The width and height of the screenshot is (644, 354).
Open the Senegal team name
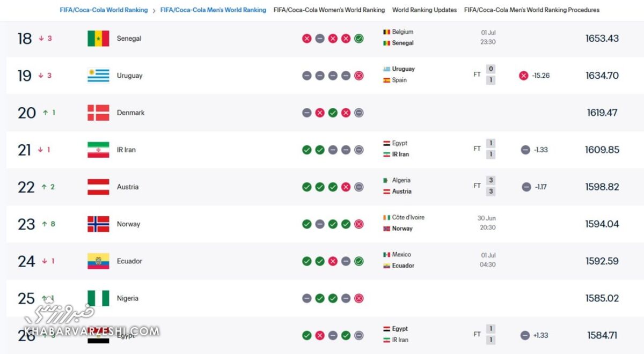pos(129,39)
